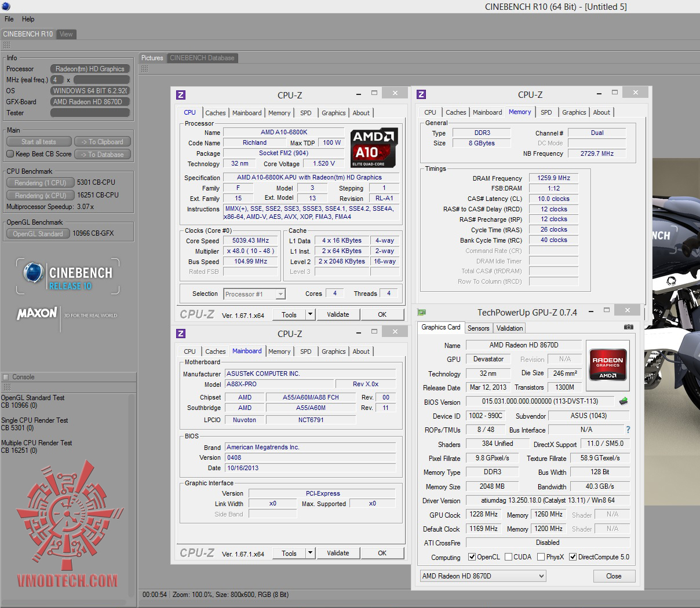Click the GPU Clock value 1228 MHz
Viewport: 700px width, 608px height.
[483, 514]
